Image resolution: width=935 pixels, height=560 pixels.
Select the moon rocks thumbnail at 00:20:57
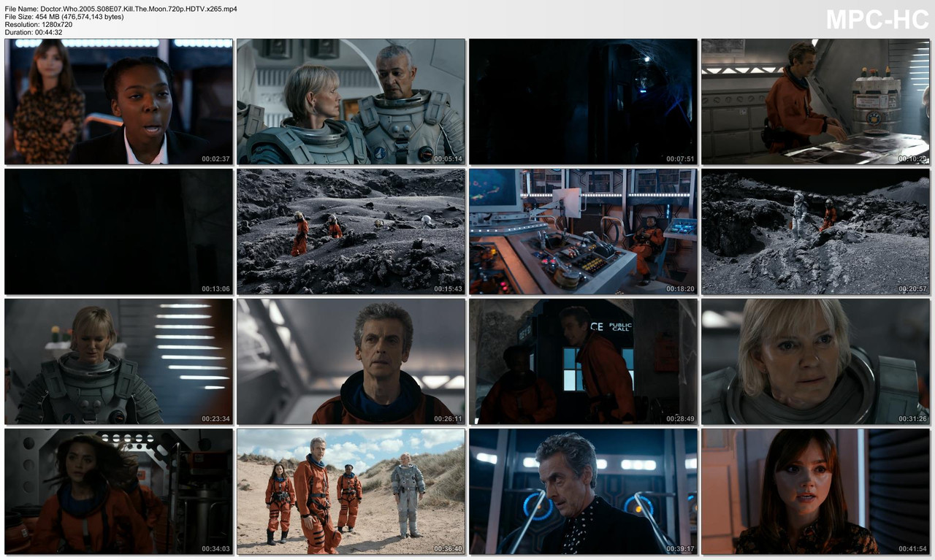pyautogui.click(x=814, y=231)
